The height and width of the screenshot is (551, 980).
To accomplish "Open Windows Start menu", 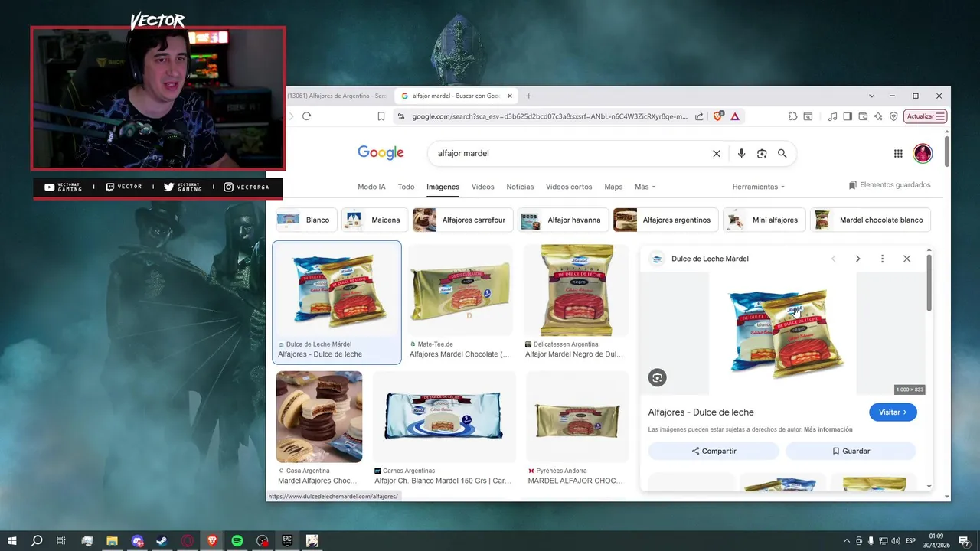I will tap(12, 540).
